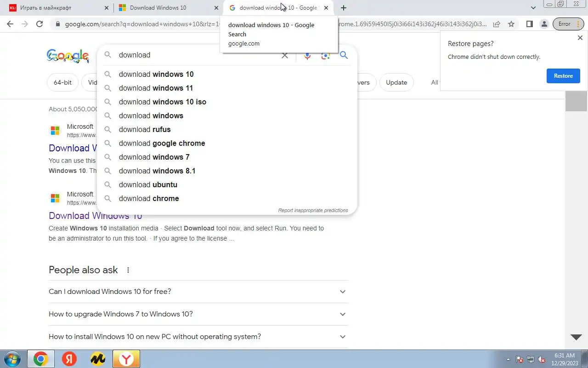
Task: Select the Update filter chip
Action: point(396,83)
